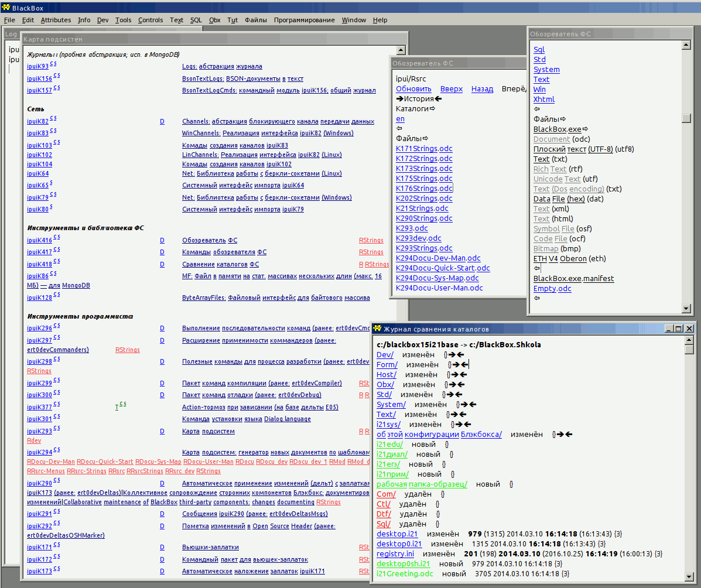Click the left fold arrow after System/ entry
This screenshot has width=701, height=588.
click(473, 405)
